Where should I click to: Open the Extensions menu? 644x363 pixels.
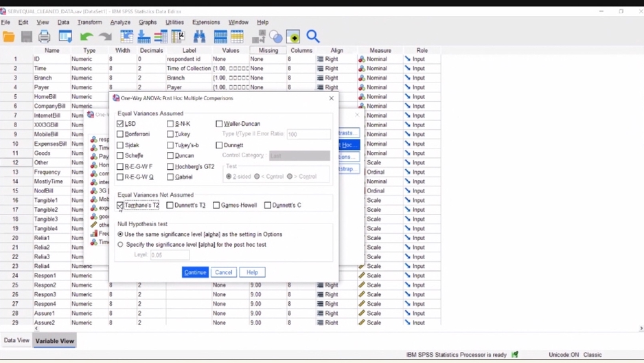(206, 22)
